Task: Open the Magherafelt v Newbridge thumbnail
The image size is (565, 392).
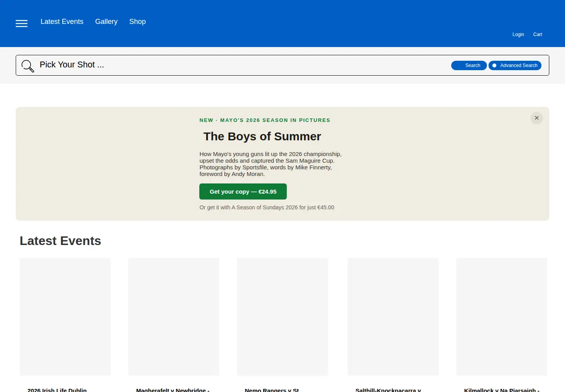Action: (x=173, y=317)
